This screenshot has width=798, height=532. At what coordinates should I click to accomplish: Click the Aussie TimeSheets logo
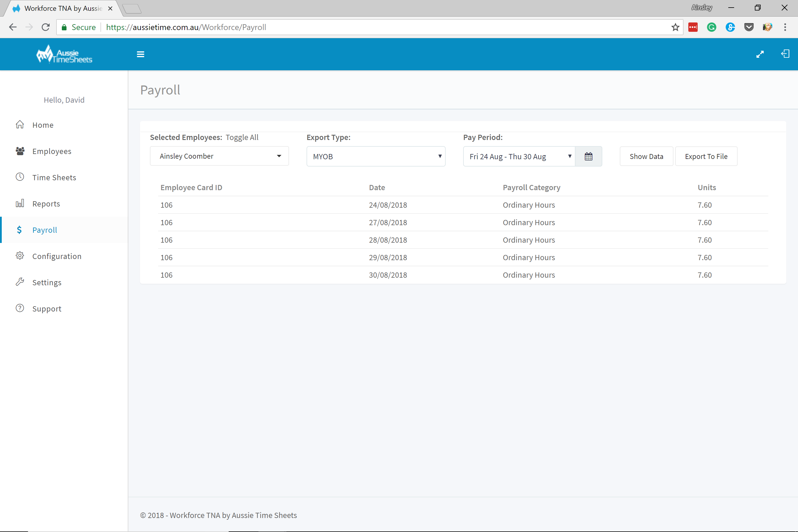point(64,54)
